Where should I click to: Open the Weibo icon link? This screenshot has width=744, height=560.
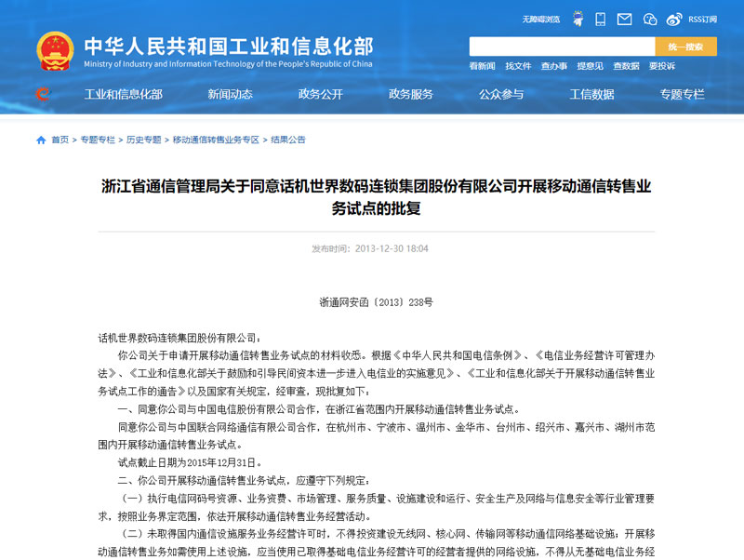pyautogui.click(x=674, y=19)
